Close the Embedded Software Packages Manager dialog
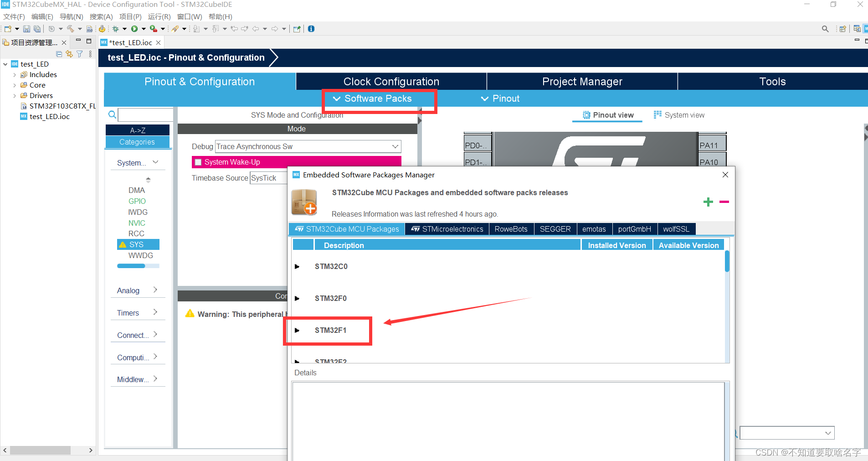 [725, 175]
